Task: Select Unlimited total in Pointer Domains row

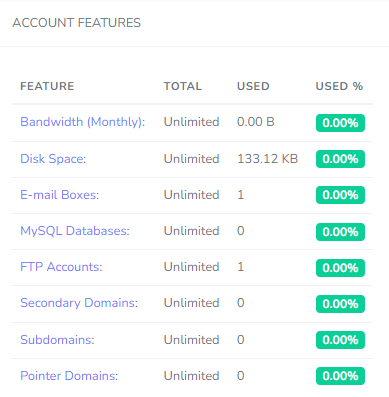Action: coord(191,376)
